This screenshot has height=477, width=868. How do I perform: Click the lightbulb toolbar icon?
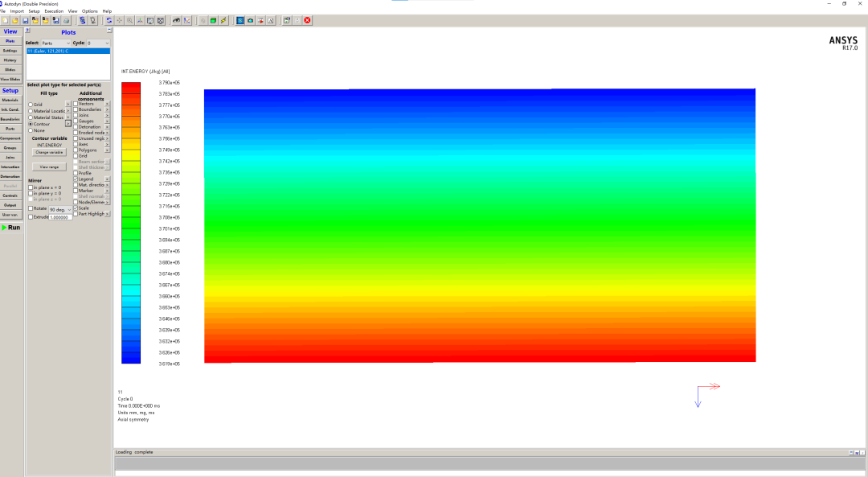[92, 20]
